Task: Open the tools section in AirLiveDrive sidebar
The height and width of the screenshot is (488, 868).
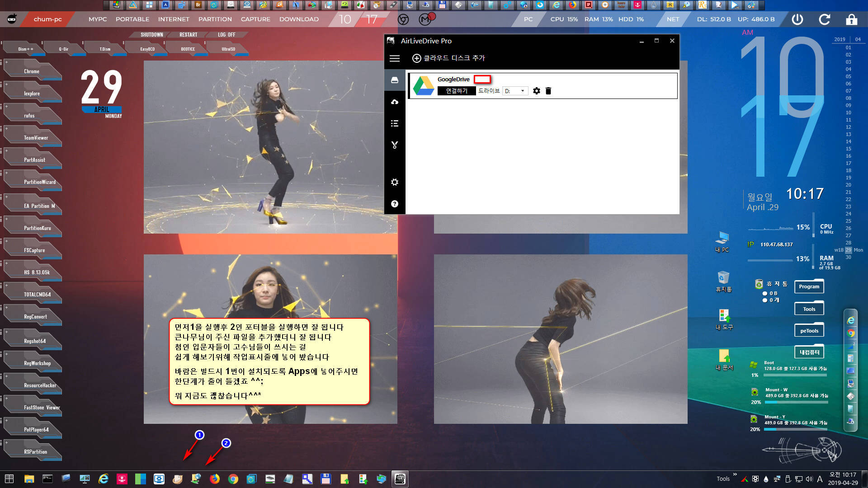Action: pyautogui.click(x=395, y=145)
